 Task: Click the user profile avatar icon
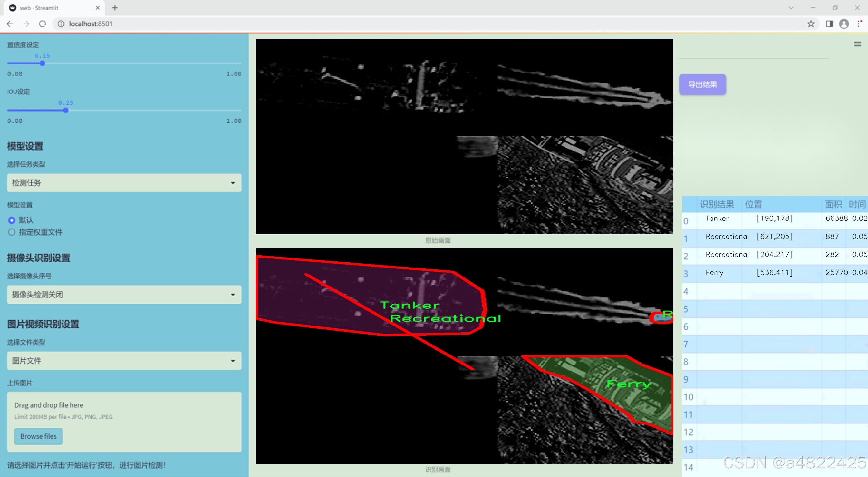coord(844,24)
